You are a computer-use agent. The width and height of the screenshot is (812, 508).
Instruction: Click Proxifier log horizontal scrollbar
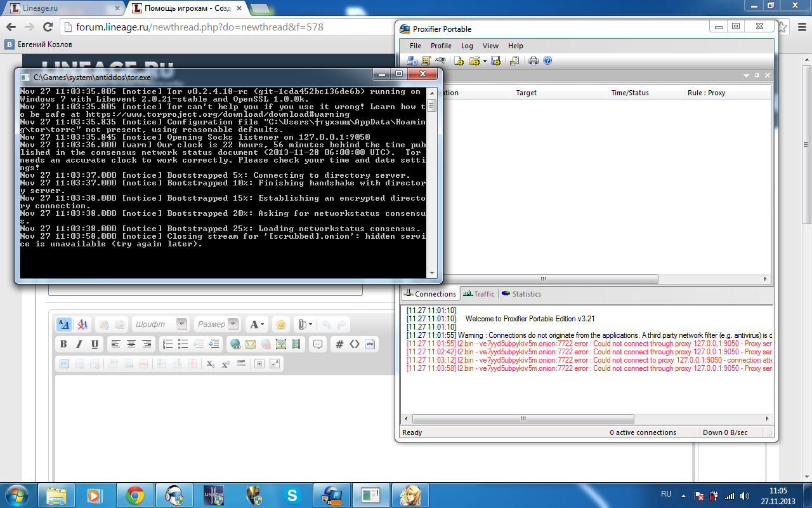523,419
